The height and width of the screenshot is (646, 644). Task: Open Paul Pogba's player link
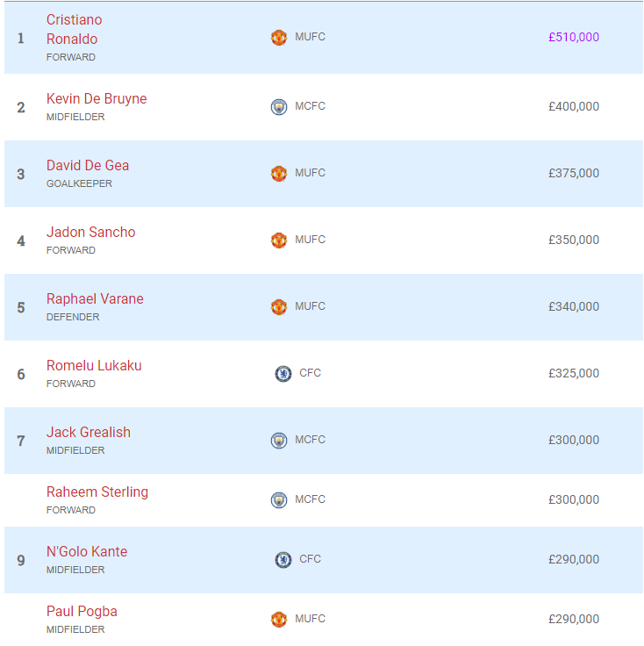coord(82,612)
